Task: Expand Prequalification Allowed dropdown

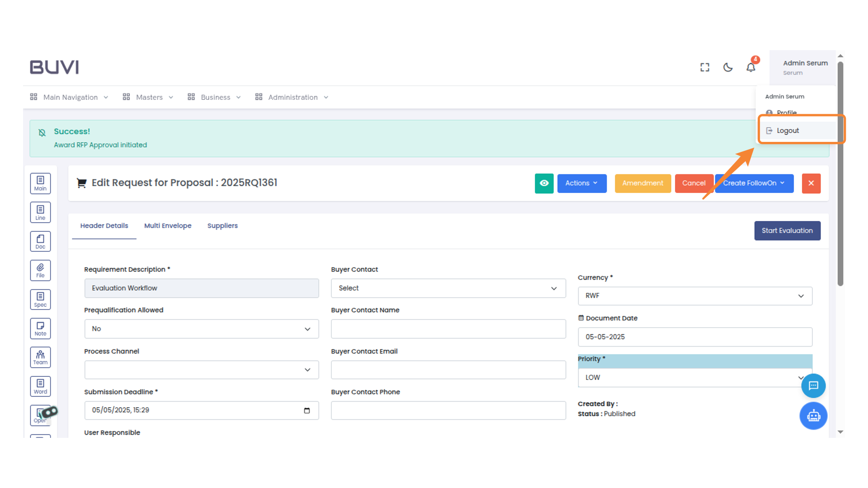Action: [x=201, y=329]
